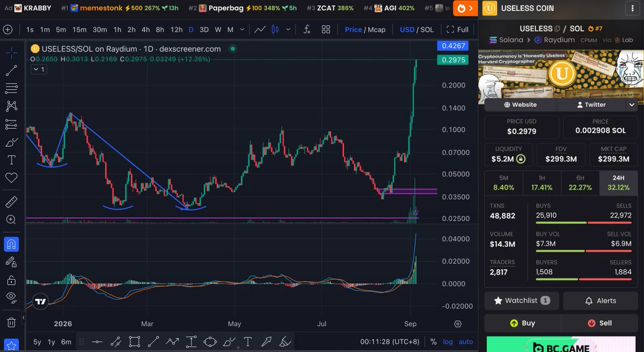644x352 pixels.
Task: Select the trend line drawing tool
Action: pyautogui.click(x=12, y=70)
